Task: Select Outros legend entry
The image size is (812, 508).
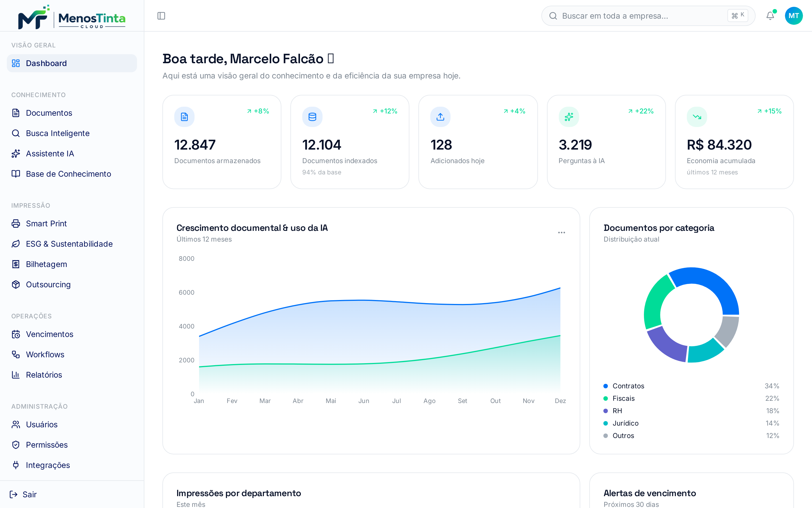Action: [x=691, y=436]
